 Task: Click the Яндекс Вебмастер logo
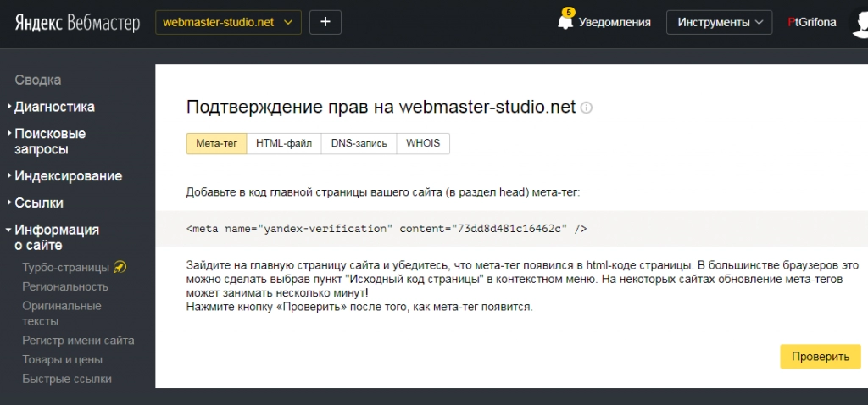click(x=77, y=23)
